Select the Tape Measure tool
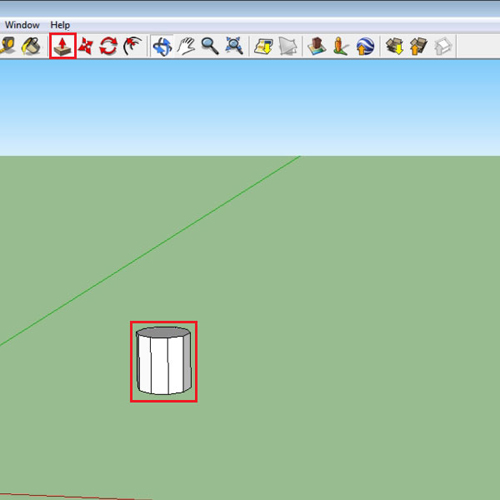Screen dimensions: 500x500 tap(7, 45)
